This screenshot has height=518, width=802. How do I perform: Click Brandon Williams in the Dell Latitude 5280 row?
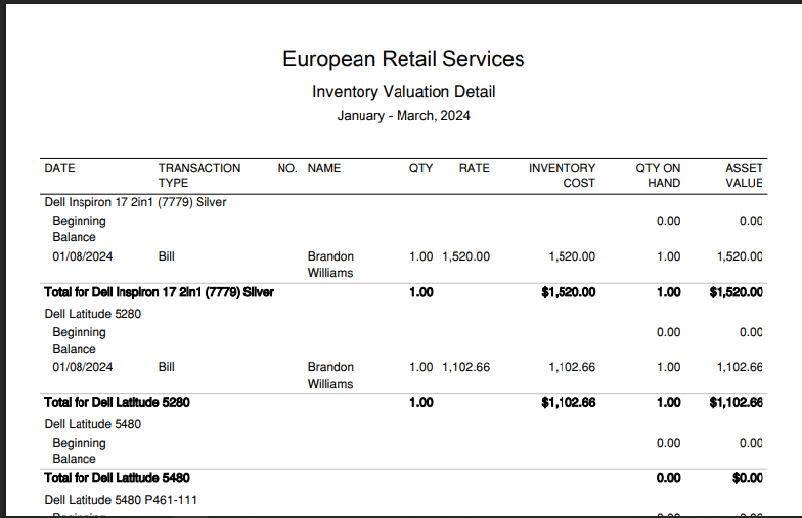pos(330,375)
